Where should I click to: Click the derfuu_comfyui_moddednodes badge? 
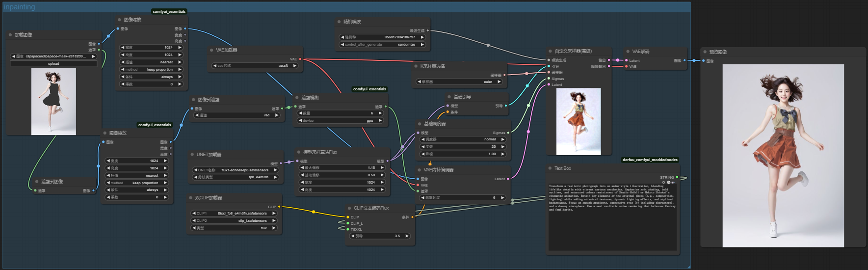[650, 160]
